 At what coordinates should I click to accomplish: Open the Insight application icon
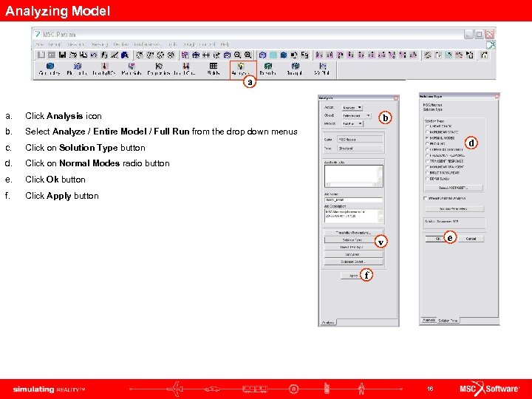[295, 69]
